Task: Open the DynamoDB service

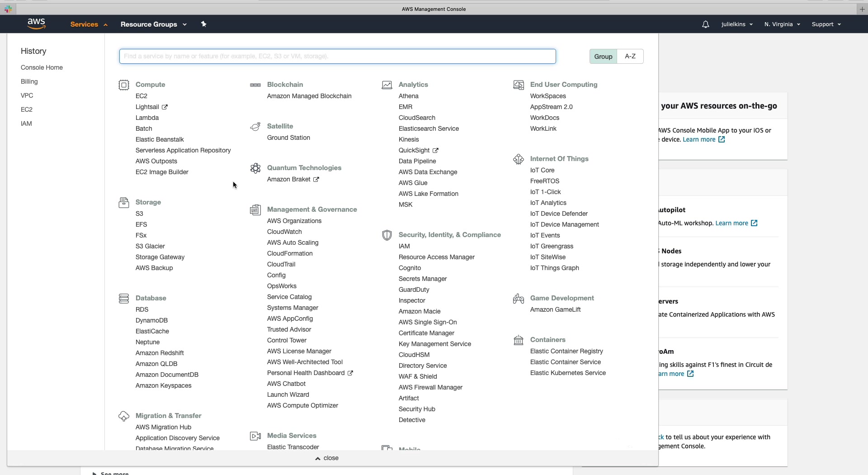Action: point(151,321)
